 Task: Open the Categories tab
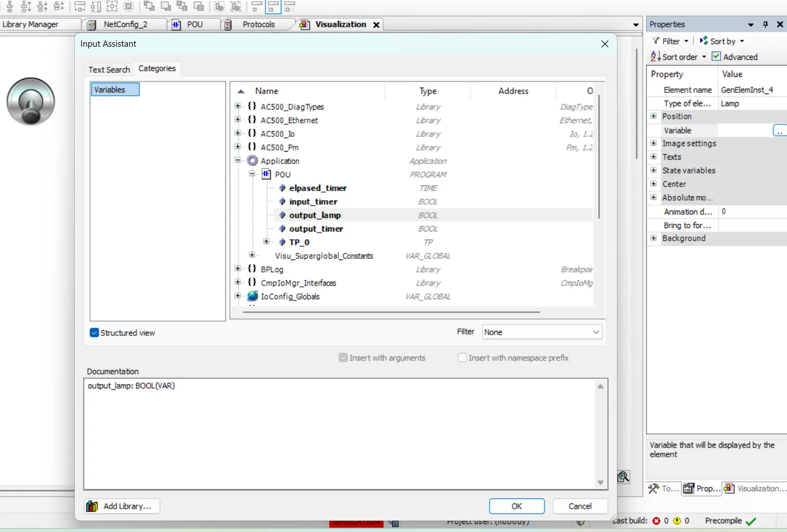157,68
